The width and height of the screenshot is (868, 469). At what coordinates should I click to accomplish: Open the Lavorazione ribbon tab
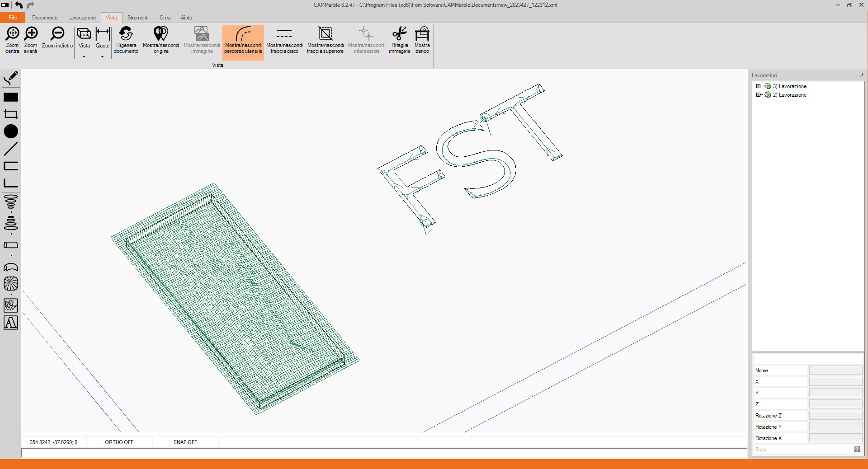[x=82, y=18]
